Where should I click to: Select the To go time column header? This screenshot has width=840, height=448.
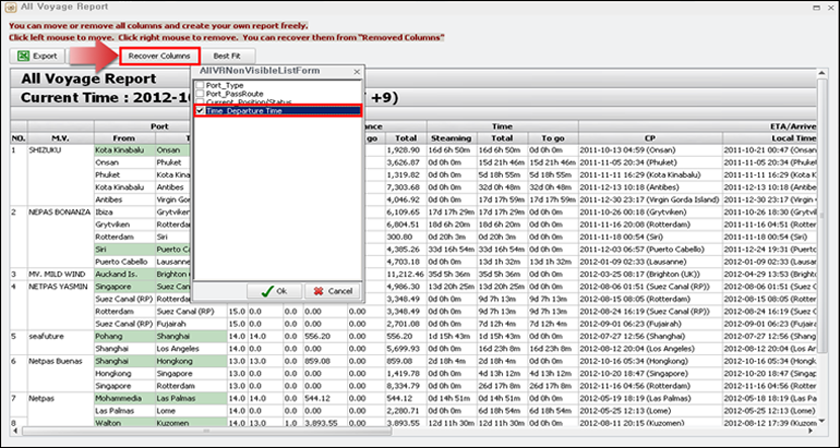coord(553,138)
